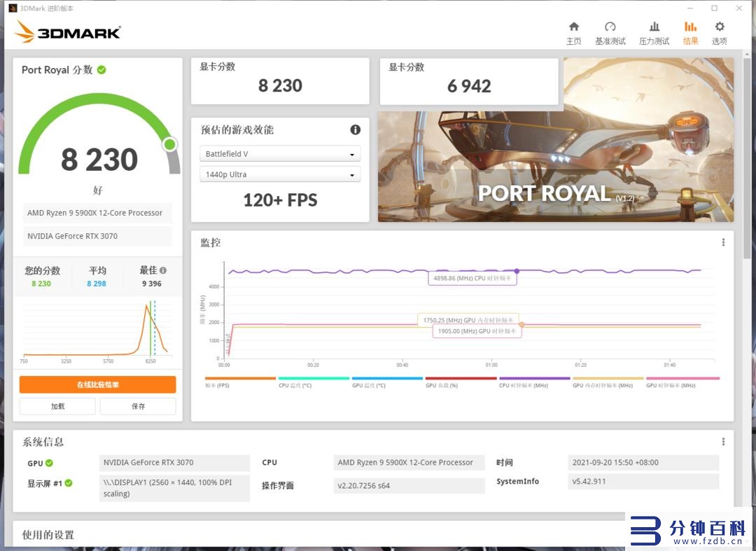756x551 pixels.
Task: Click the 8 230 graphics score card
Action: click(280, 81)
